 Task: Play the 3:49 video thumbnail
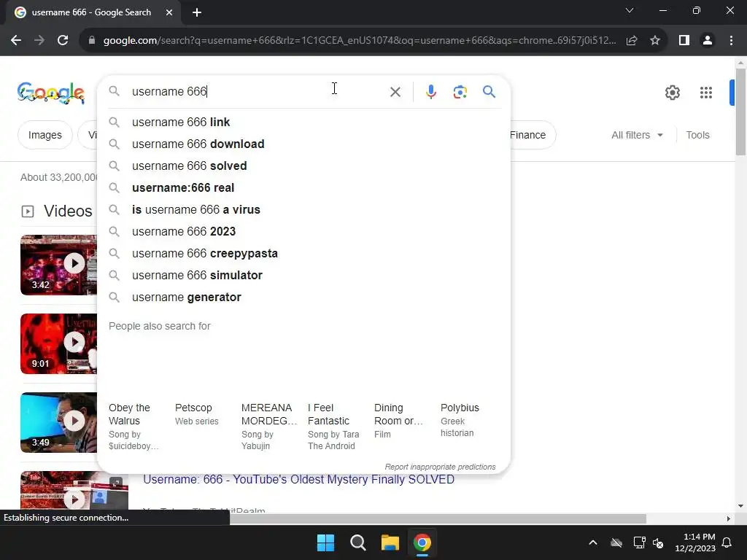[x=58, y=422]
